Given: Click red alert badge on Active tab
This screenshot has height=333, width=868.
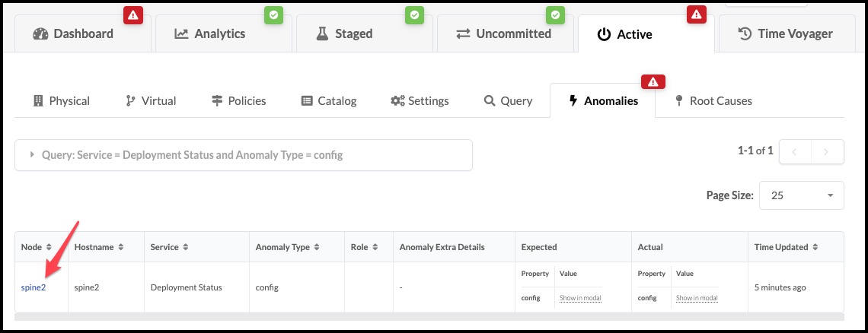Looking at the screenshot, I should click(696, 14).
